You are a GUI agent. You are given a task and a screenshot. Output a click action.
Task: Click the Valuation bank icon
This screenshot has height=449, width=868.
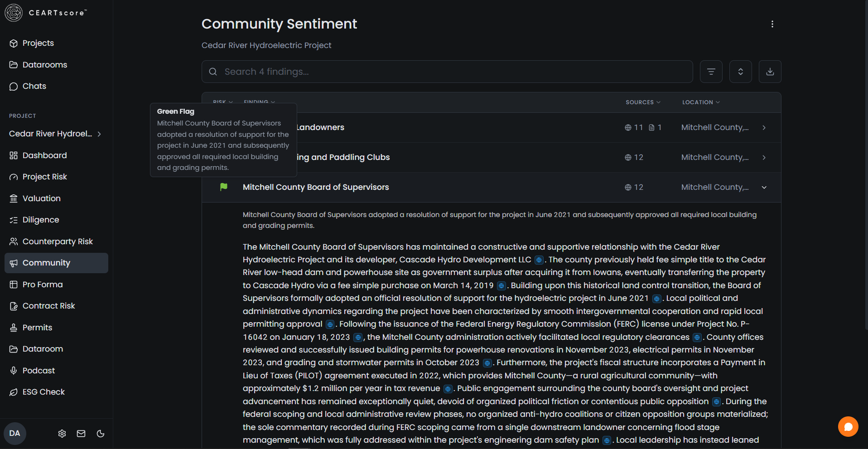(14, 198)
